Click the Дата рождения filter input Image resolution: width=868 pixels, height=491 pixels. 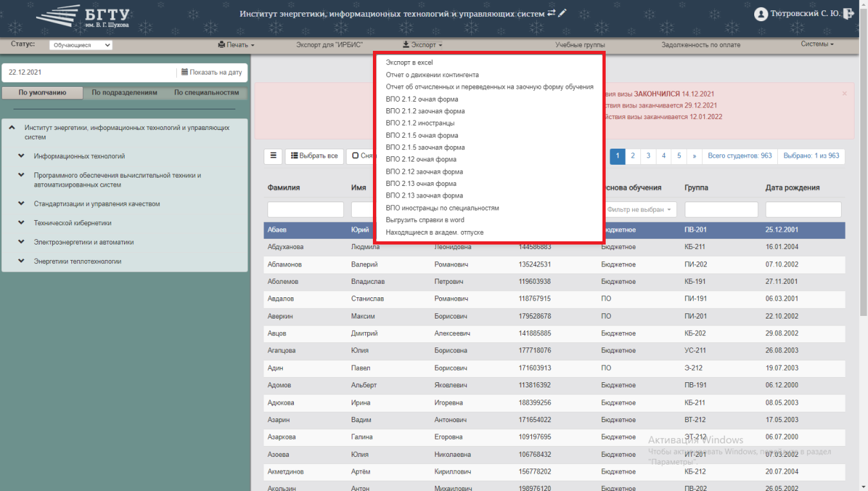click(x=803, y=209)
